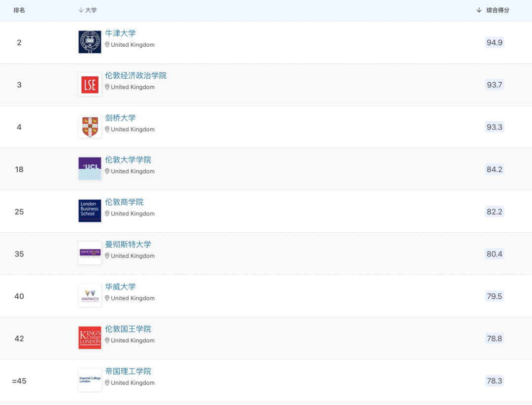Click United Kingdom under 伦敦商学院

[x=133, y=214]
